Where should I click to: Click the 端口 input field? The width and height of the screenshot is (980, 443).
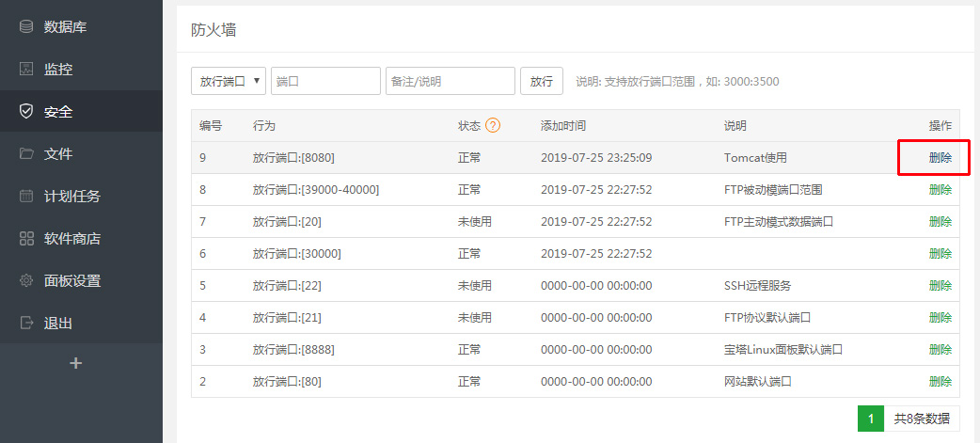[x=325, y=81]
